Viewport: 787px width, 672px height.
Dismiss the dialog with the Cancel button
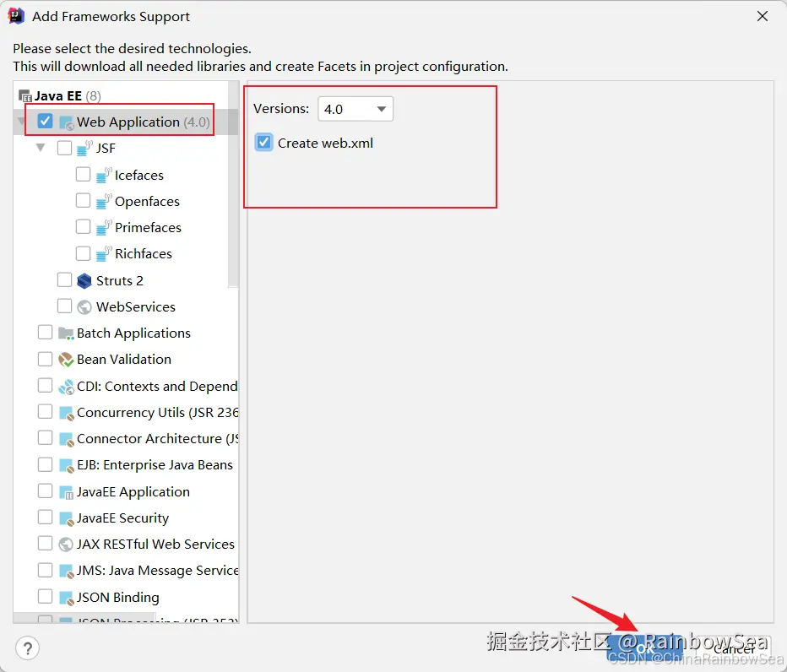[x=733, y=649]
